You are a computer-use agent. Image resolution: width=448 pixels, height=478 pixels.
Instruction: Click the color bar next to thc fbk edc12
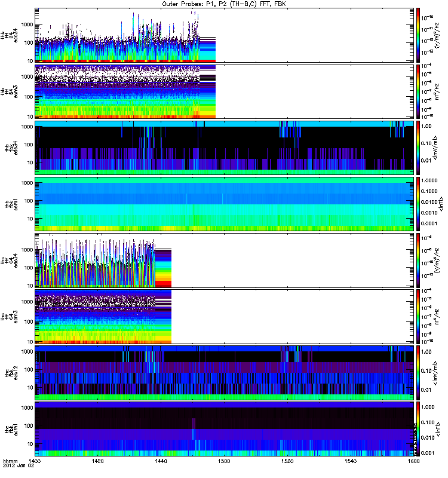point(419,373)
